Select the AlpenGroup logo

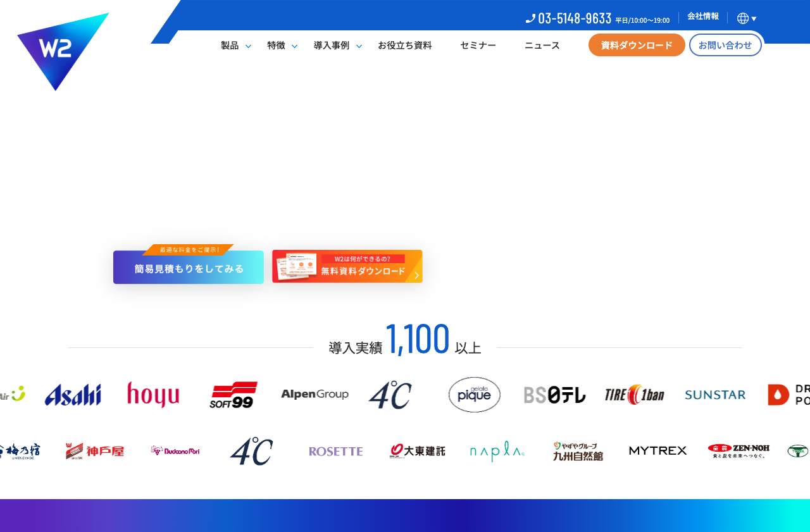click(x=315, y=393)
